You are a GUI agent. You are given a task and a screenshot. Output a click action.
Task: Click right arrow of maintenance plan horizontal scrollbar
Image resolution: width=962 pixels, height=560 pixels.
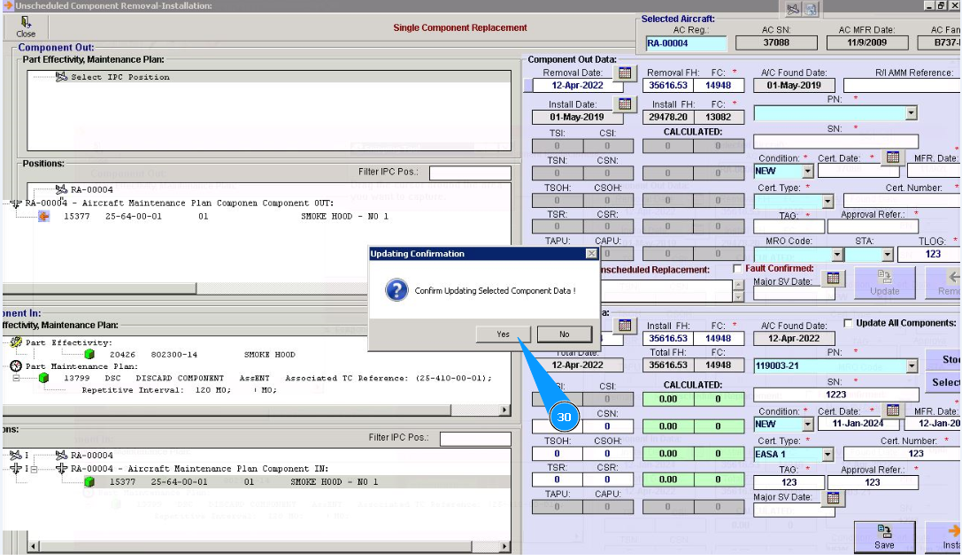505,410
